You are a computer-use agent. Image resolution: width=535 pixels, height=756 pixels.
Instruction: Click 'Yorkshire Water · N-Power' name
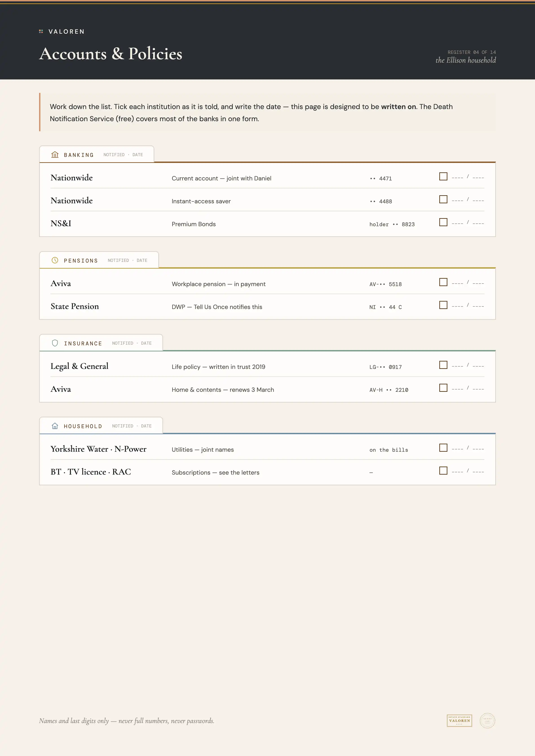click(98, 449)
